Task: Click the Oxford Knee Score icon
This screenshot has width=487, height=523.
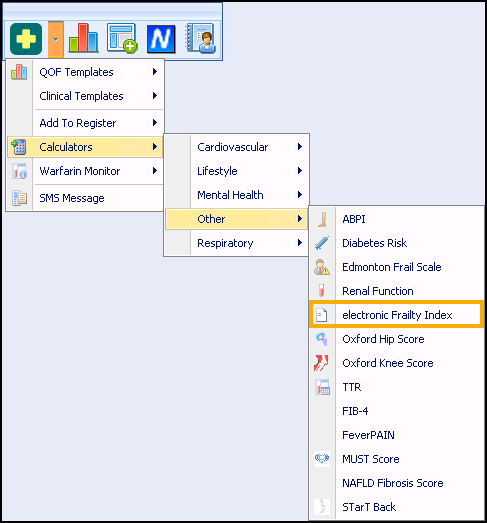Action: (321, 363)
